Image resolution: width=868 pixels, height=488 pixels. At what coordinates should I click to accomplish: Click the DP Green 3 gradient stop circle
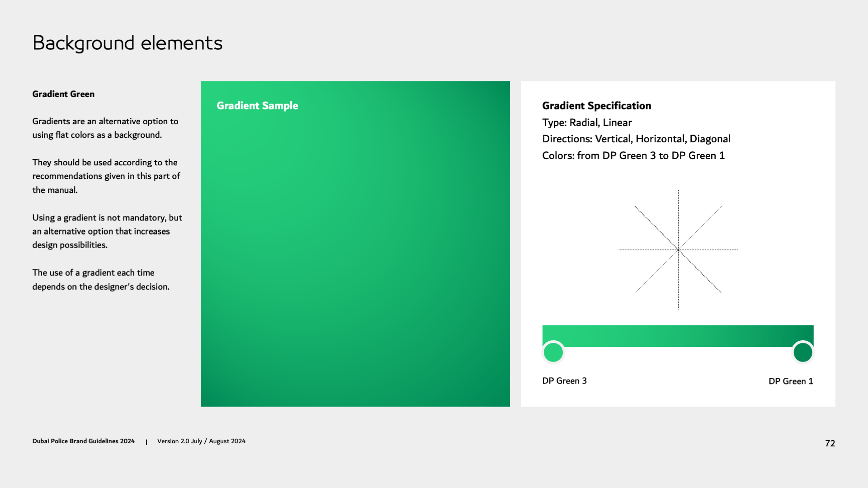[x=553, y=352]
